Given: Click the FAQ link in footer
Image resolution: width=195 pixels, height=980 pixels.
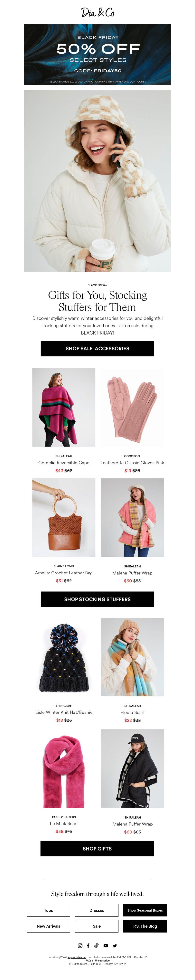Looking at the screenshot, I should [x=88, y=961].
